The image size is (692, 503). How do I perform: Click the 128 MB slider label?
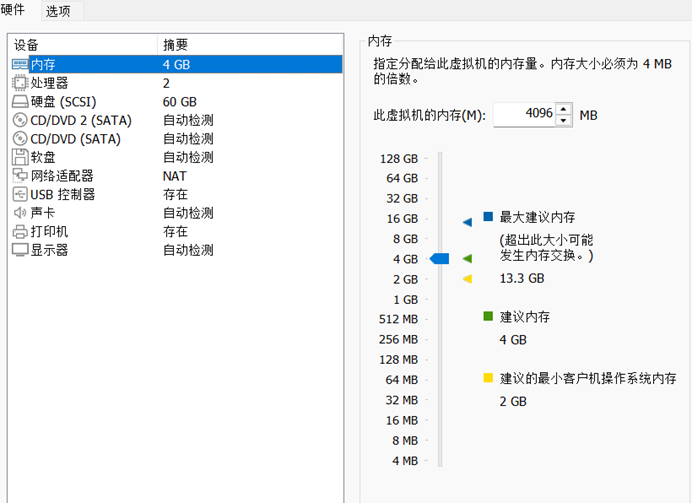pos(398,360)
